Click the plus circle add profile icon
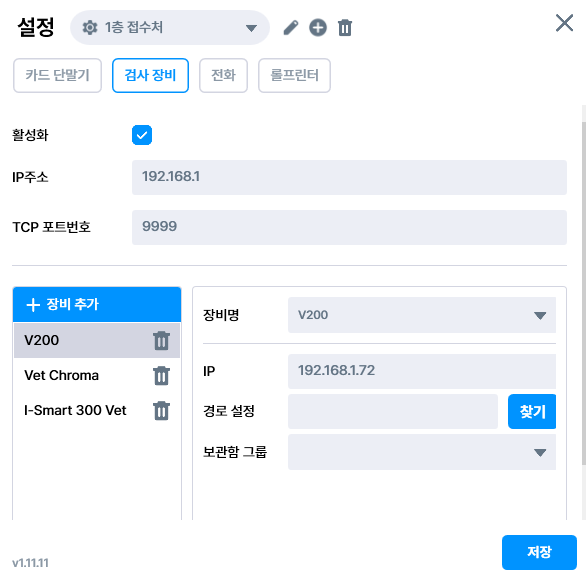This screenshot has height=577, width=586. coord(318,28)
